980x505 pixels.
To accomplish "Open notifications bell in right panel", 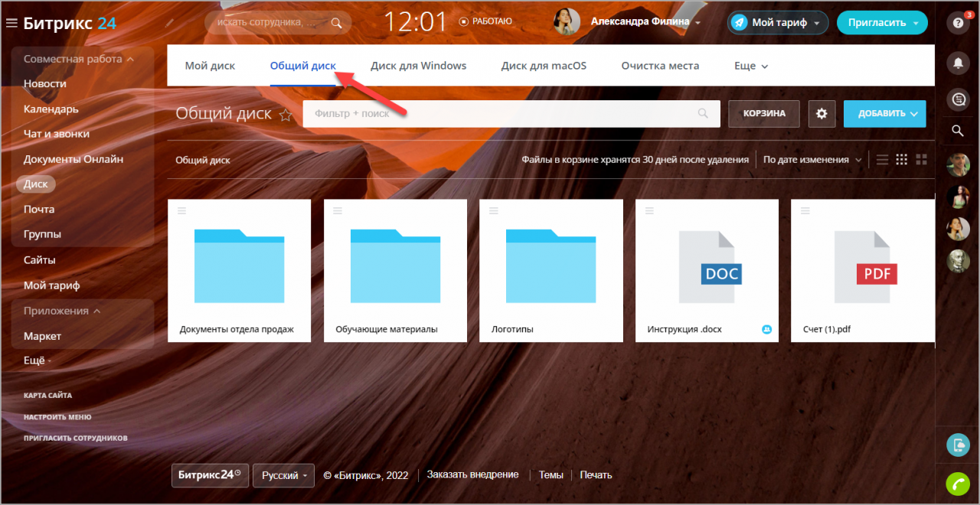I will point(957,64).
